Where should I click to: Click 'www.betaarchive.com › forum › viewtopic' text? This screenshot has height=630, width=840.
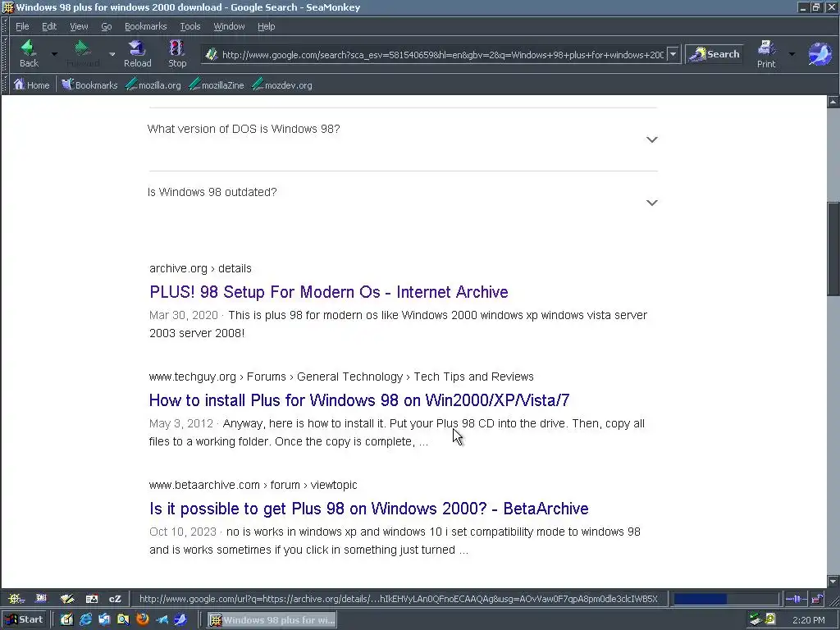point(253,485)
